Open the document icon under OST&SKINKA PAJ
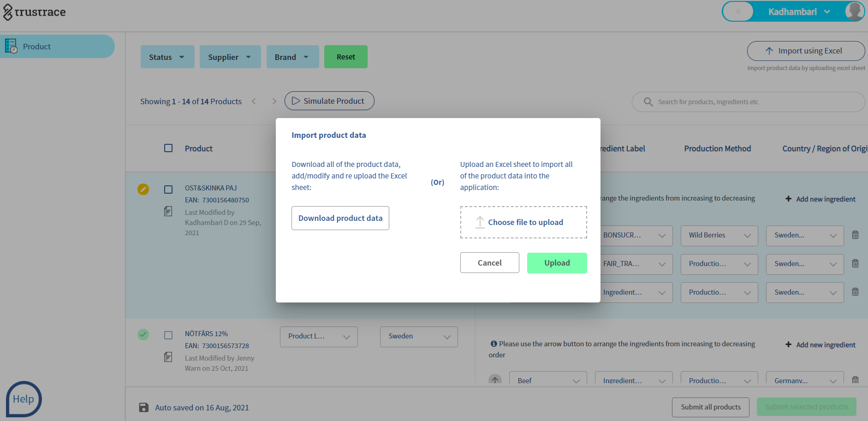Image resolution: width=868 pixels, height=421 pixels. pyautogui.click(x=168, y=212)
